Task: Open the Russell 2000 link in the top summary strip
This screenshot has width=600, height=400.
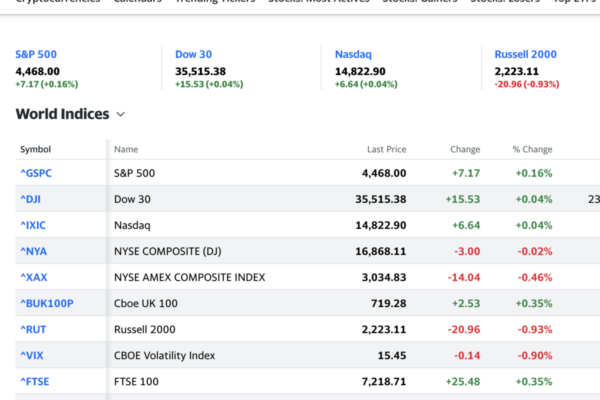Action: click(525, 54)
